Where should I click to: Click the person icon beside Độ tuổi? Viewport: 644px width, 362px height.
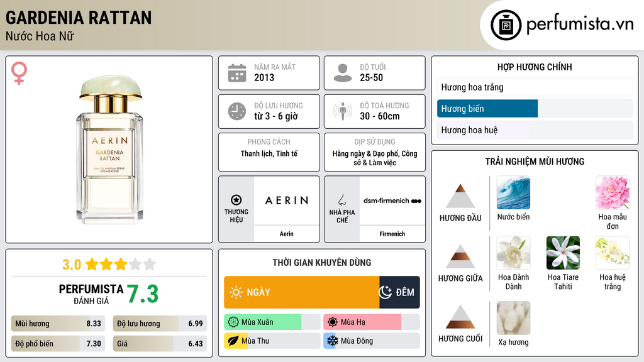point(343,73)
